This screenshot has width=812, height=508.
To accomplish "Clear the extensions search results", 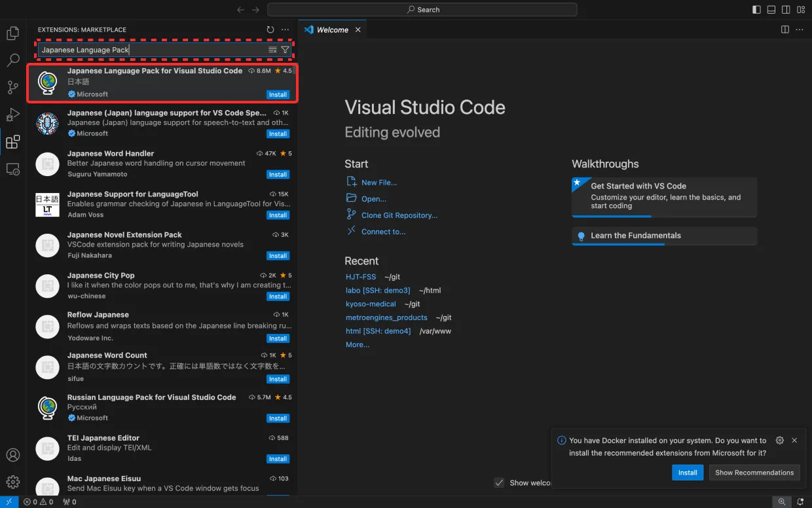I will coord(272,50).
